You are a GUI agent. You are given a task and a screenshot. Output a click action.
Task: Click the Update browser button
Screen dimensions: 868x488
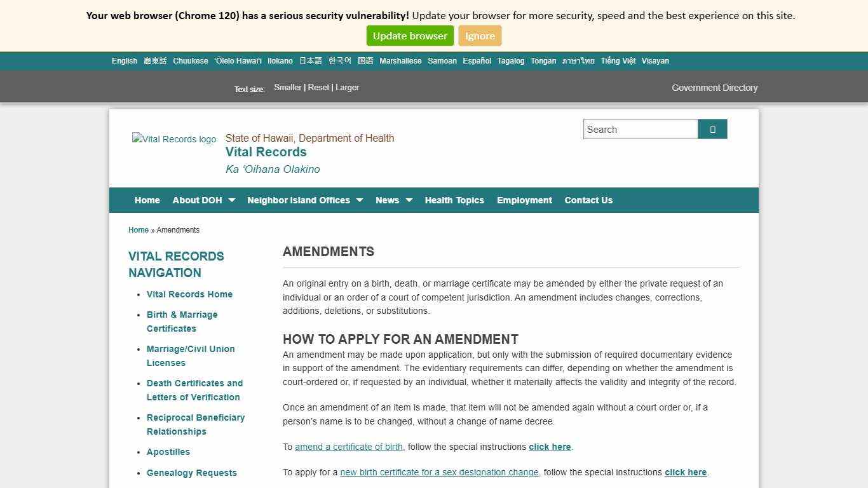click(409, 36)
